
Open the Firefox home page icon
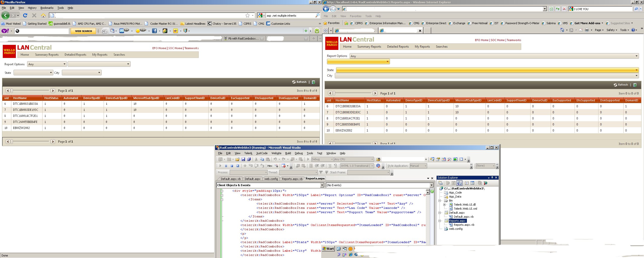[43, 15]
